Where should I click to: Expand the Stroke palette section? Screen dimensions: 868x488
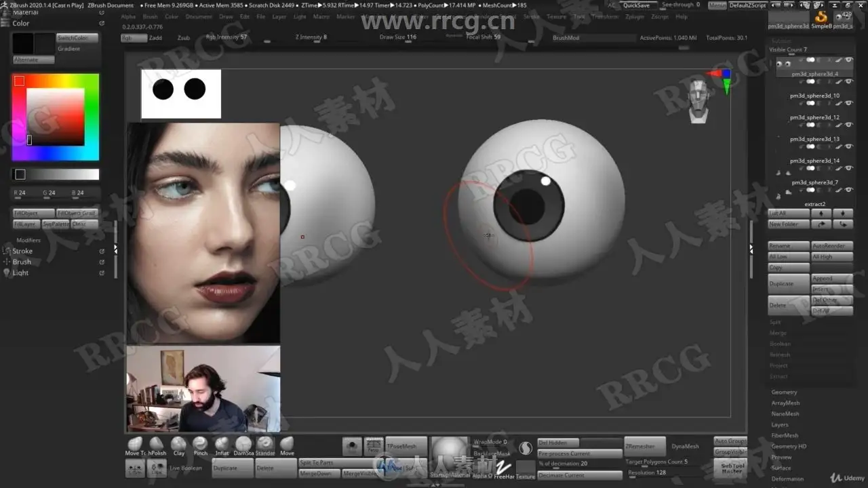click(x=22, y=251)
